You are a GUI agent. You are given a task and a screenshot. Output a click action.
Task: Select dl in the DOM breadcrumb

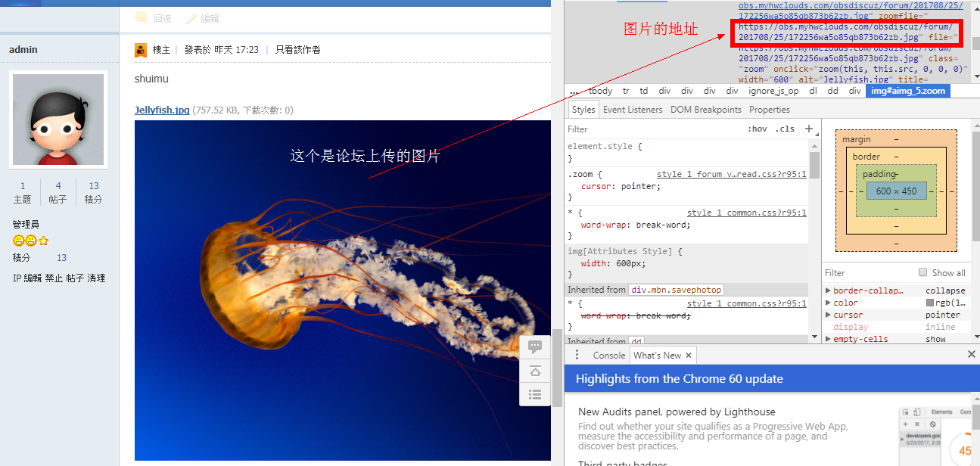point(814,91)
